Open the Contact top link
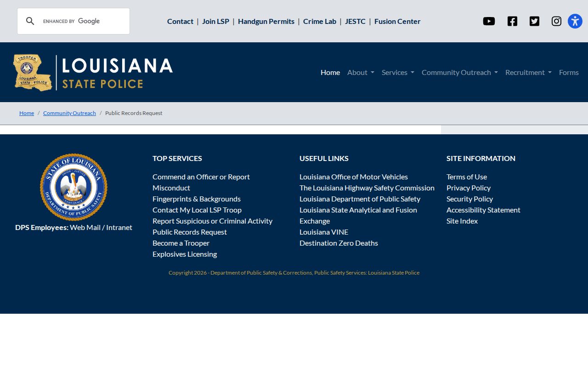The height and width of the screenshot is (368, 588). click(180, 21)
